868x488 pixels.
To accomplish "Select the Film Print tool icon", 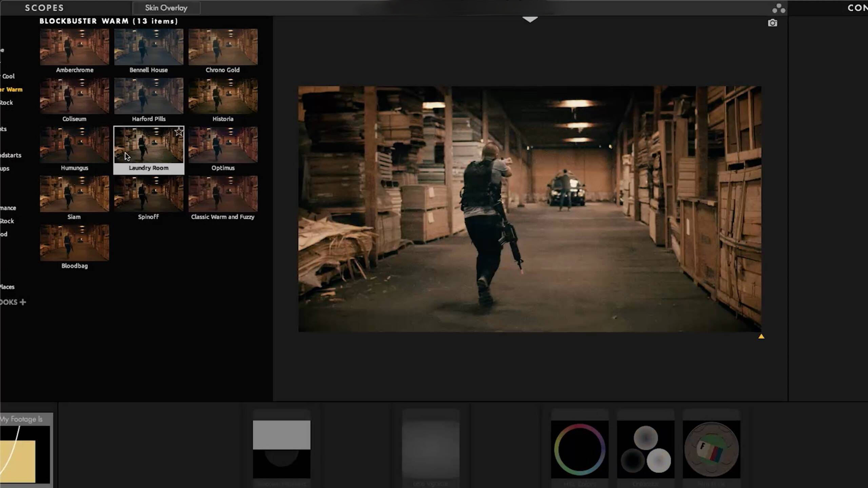I will click(x=711, y=449).
